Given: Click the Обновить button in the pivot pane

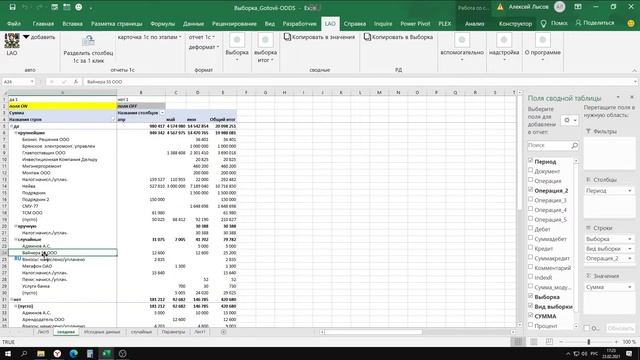Looking at the screenshot, I should tap(620, 328).
